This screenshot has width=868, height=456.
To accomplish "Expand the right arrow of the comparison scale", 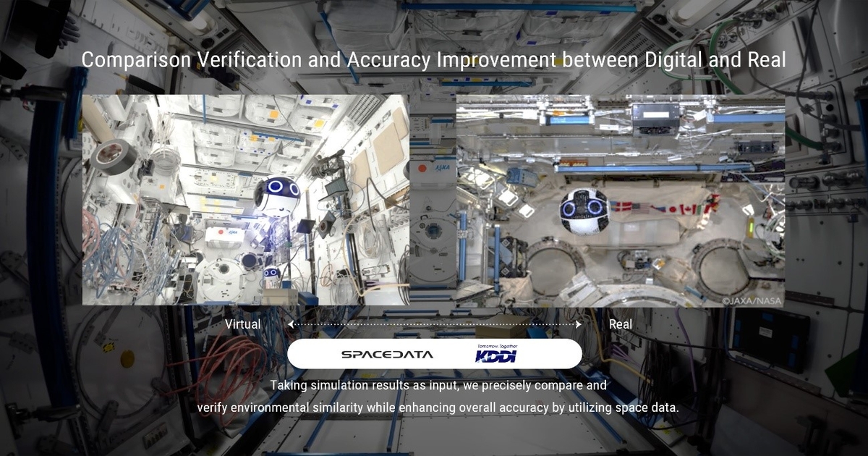I will (577, 324).
